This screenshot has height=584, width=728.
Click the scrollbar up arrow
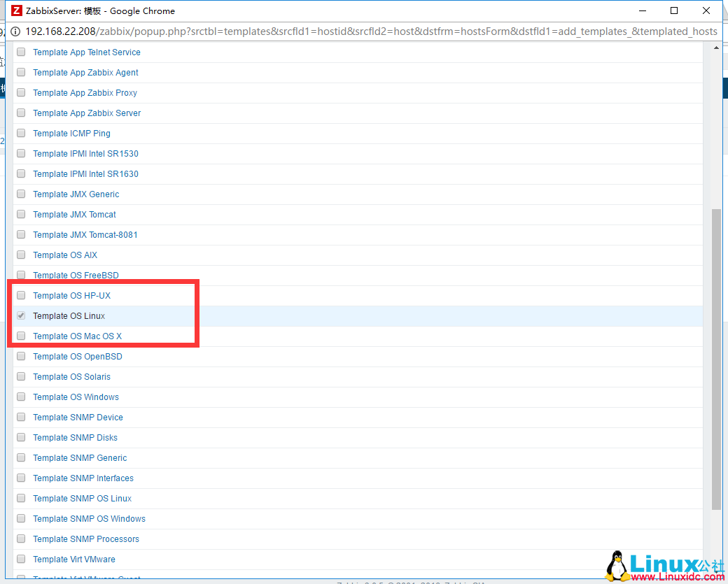(715, 48)
